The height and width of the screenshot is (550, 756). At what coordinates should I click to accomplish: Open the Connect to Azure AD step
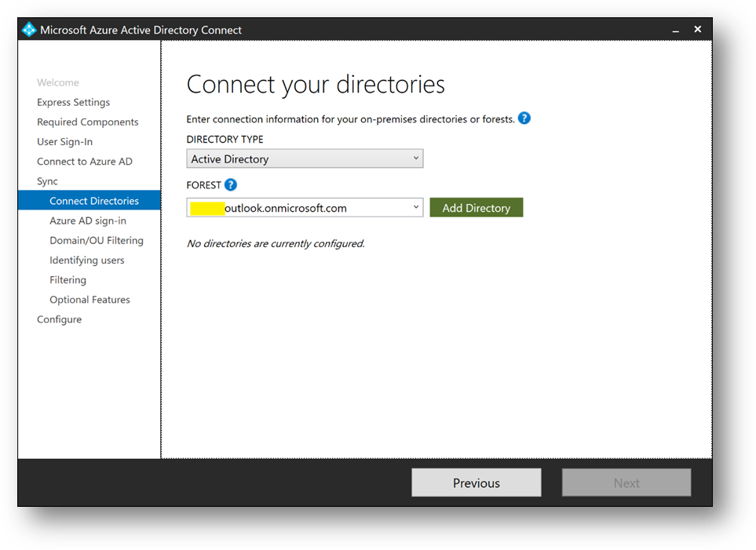click(84, 162)
